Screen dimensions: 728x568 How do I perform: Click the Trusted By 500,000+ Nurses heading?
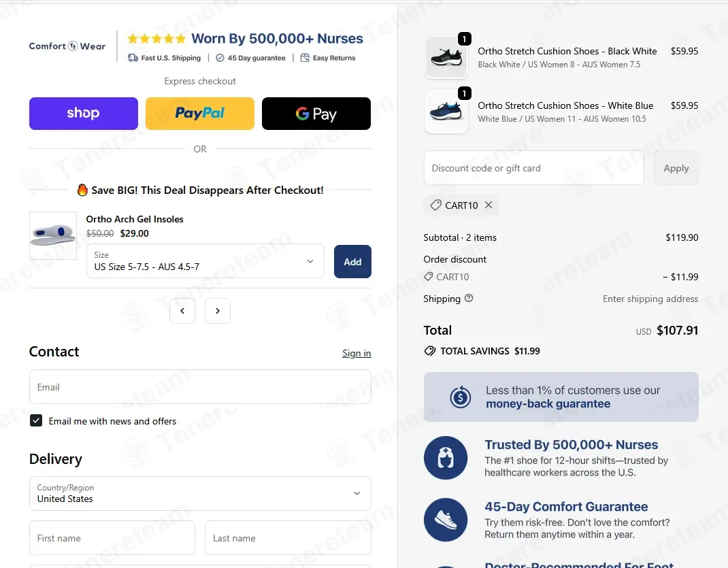572,445
